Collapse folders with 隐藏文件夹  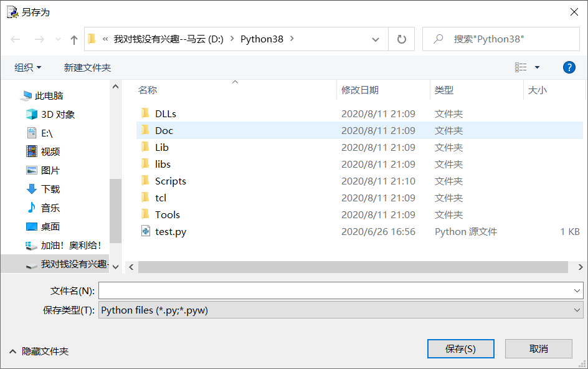(x=39, y=352)
